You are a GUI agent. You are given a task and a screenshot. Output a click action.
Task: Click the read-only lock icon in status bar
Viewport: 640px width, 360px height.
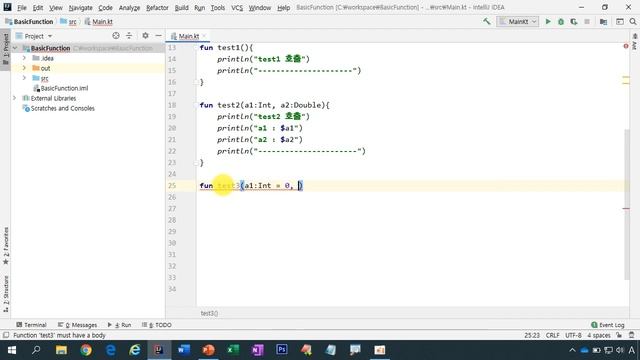point(619,335)
